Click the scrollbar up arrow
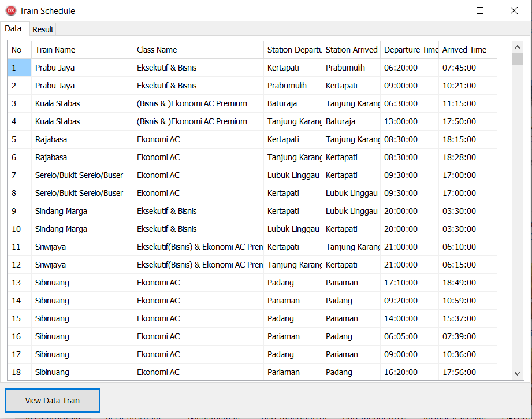 pyautogui.click(x=517, y=47)
